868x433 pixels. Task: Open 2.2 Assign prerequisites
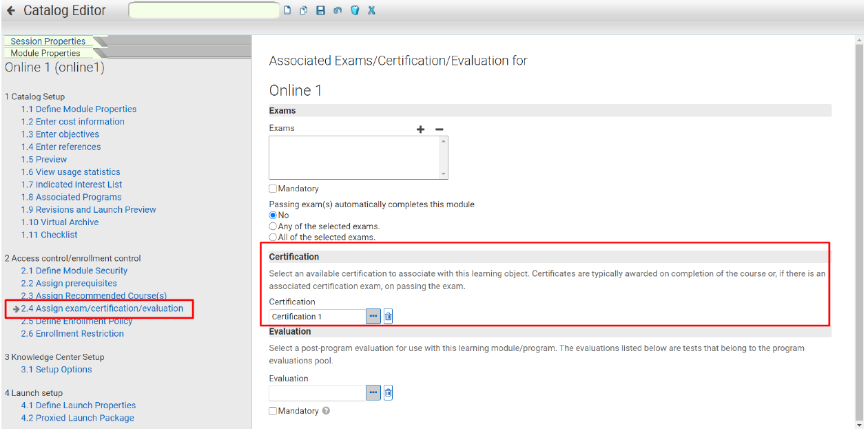click(x=69, y=284)
